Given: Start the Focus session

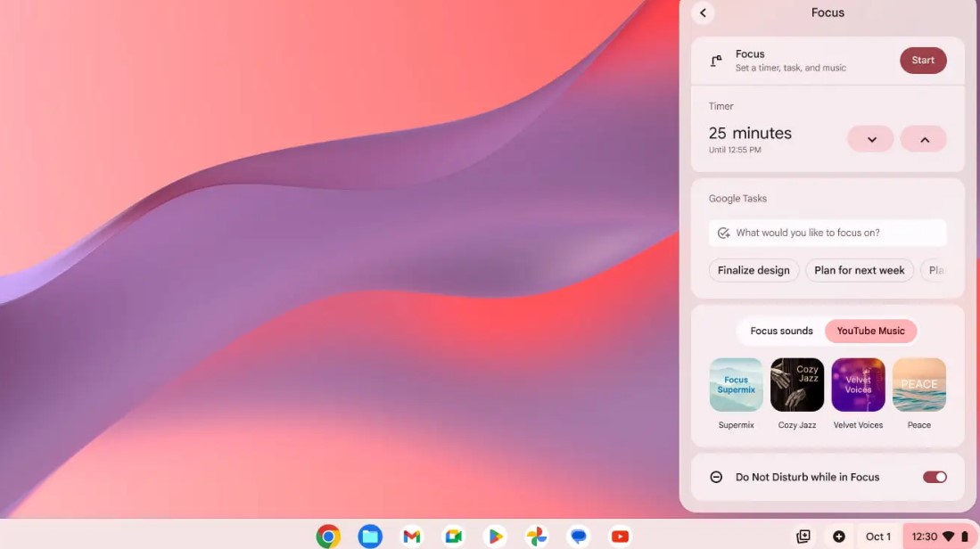Looking at the screenshot, I should pos(923,61).
